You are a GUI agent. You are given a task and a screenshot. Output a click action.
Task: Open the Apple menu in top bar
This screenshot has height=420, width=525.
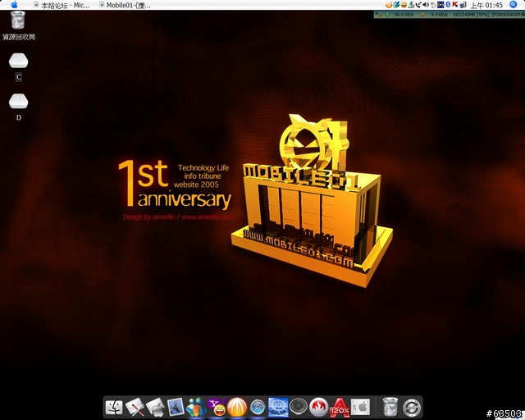pyautogui.click(x=15, y=5)
